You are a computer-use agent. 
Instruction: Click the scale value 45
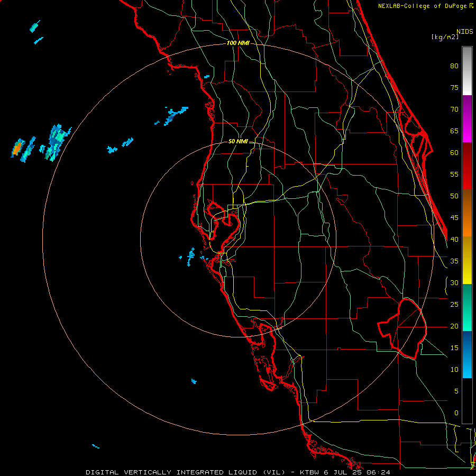(x=454, y=218)
